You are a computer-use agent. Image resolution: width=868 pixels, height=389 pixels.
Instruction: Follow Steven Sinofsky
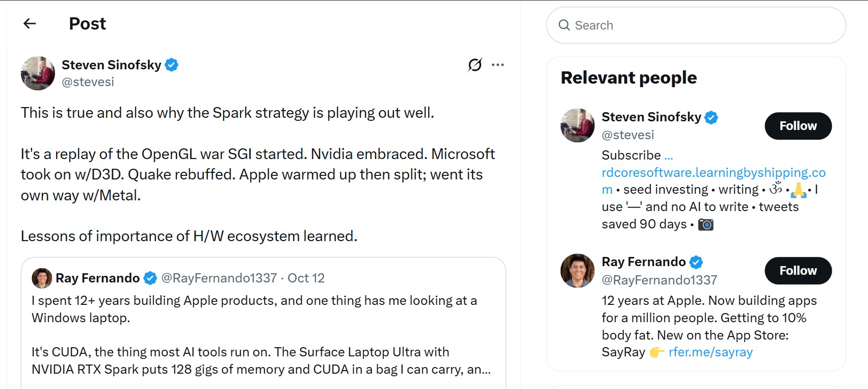point(798,126)
